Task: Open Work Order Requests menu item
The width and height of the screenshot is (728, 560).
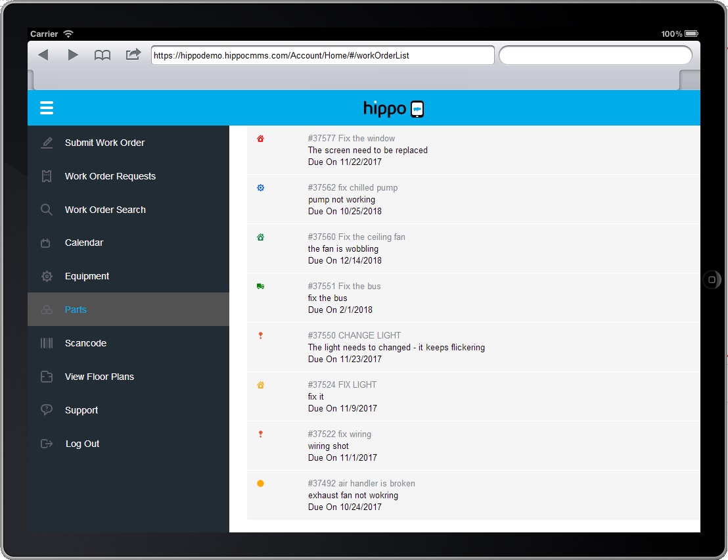Action: coord(128,176)
